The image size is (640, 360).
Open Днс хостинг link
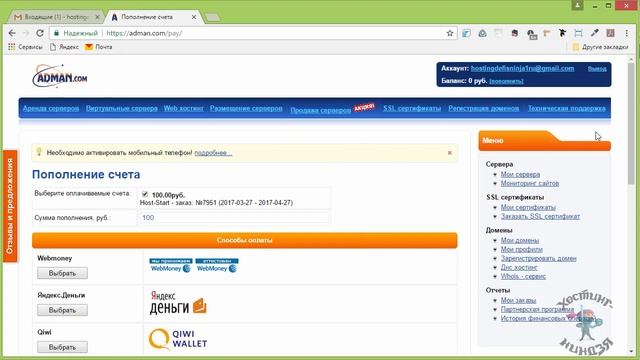[x=519, y=267]
